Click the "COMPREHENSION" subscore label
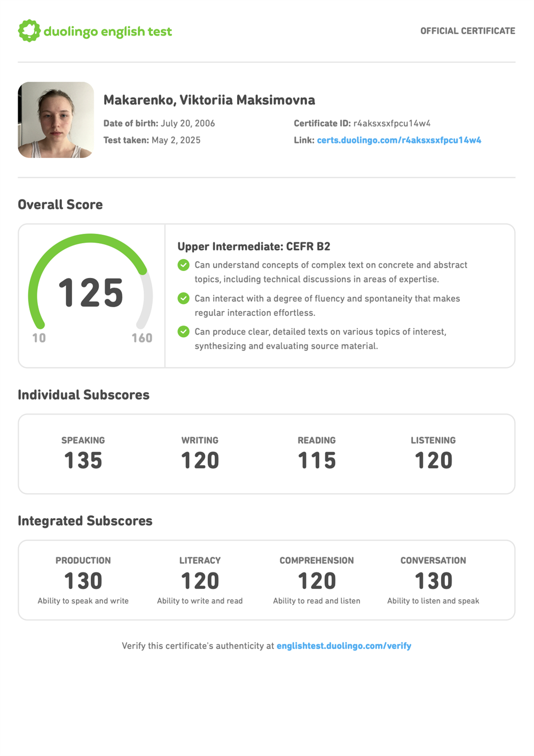The height and width of the screenshot is (756, 534). tap(317, 561)
